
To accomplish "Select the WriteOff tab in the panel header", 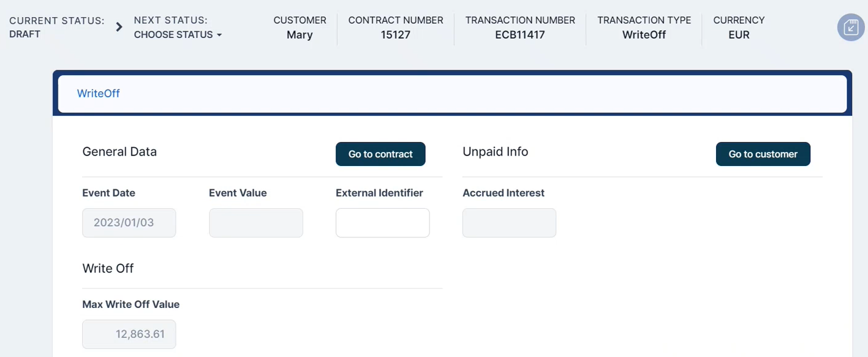I will pyautogui.click(x=98, y=94).
